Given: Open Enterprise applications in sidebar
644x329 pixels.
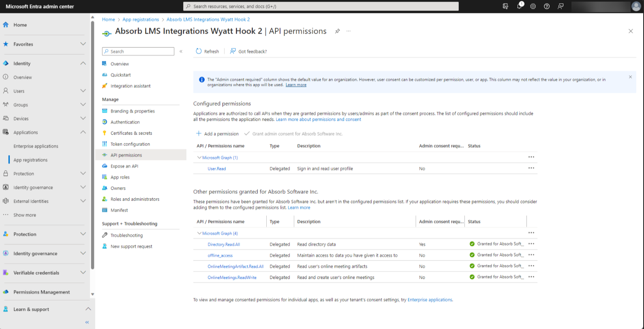Looking at the screenshot, I should 36,146.
